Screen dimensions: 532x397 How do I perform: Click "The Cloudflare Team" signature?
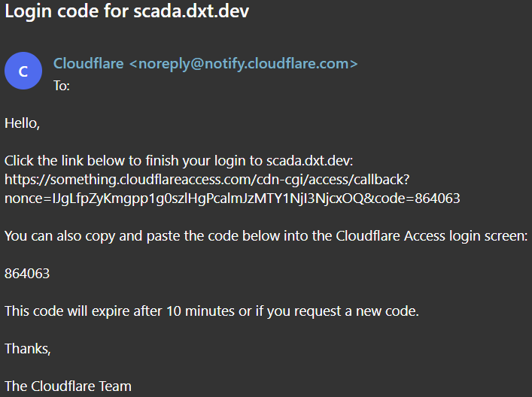pyautogui.click(x=68, y=386)
